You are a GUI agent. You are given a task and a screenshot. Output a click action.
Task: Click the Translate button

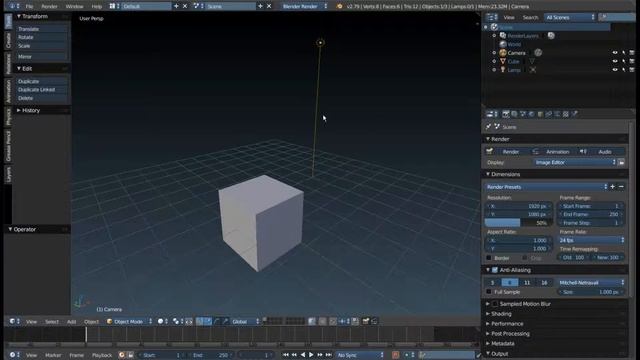42,29
